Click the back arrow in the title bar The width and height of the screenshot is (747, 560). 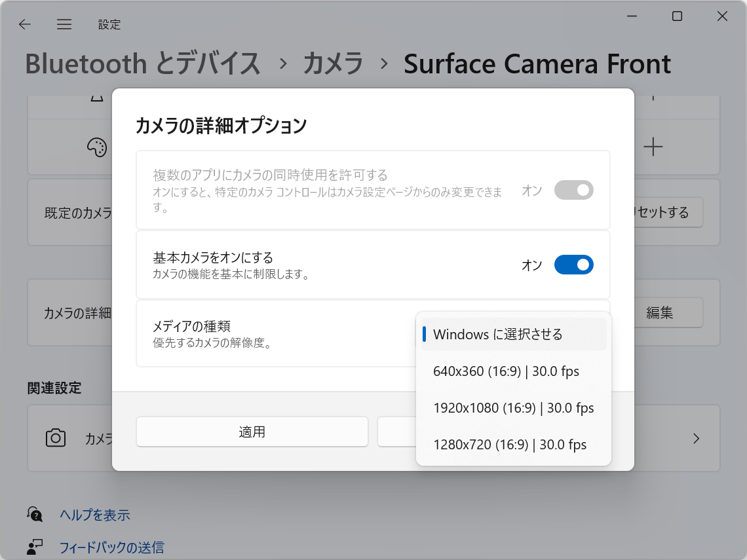(24, 24)
